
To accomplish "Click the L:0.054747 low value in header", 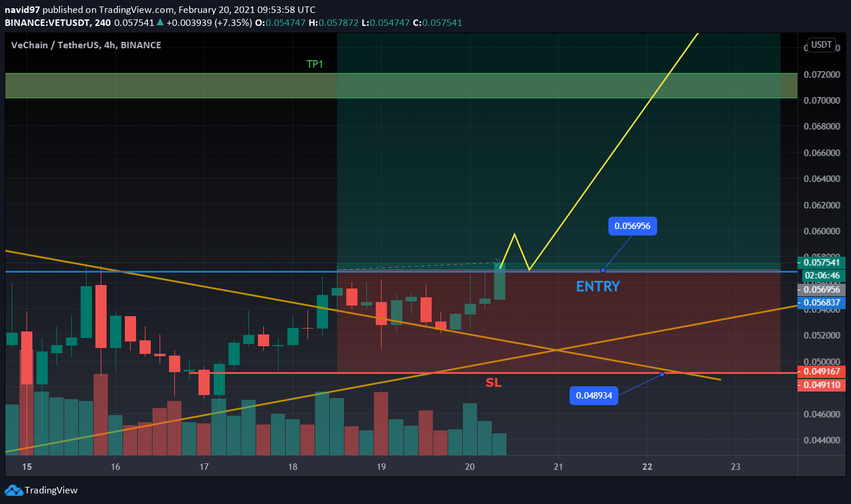I will [386, 23].
